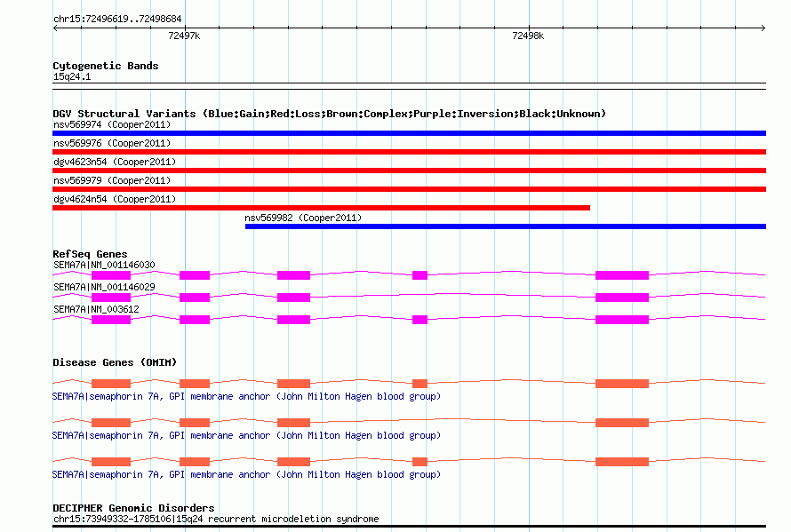Image resolution: width=791 pixels, height=532 pixels.
Task: Click the dgv4624n54 (Cooper2011) variant label
Action: (115, 199)
